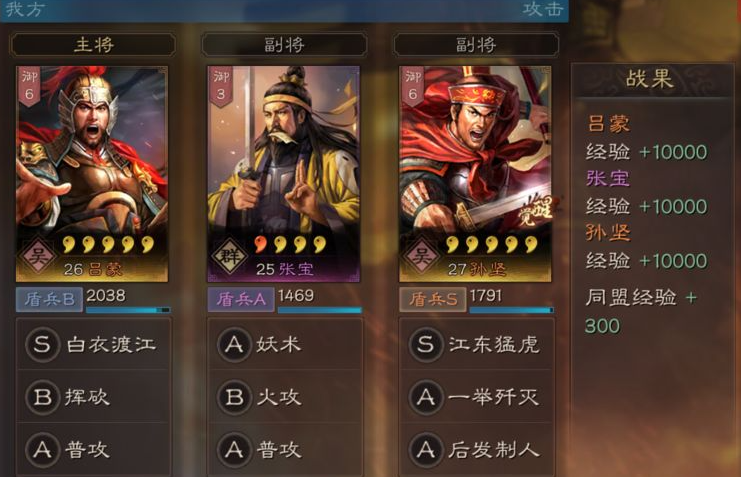741x477 pixels.
Task: Tap the A grade icon beside 妖术
Action: click(x=234, y=344)
